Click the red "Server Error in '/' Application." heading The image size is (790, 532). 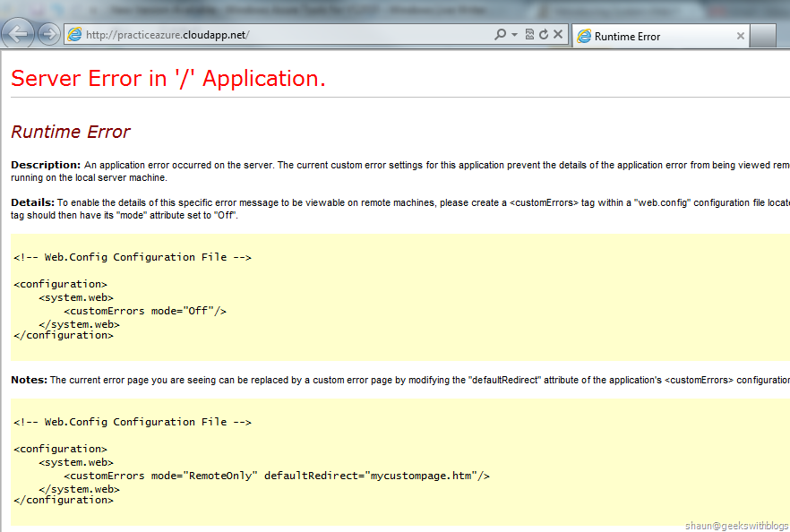tap(168, 79)
